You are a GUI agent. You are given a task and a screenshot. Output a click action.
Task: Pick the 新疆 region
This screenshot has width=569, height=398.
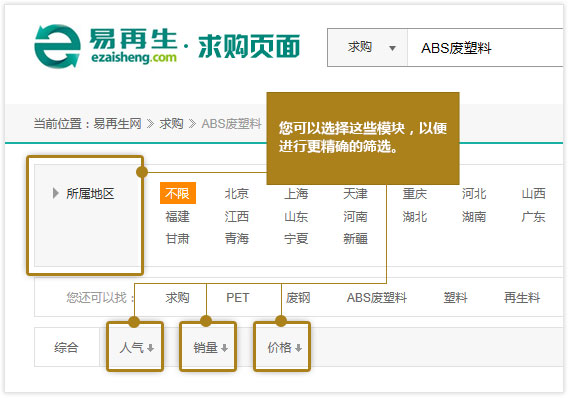point(355,239)
